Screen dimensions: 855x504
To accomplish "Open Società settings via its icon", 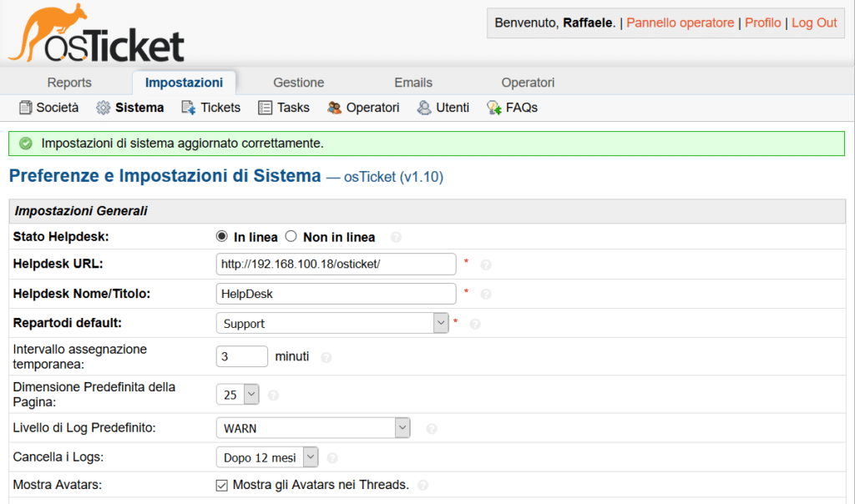I will tap(25, 108).
